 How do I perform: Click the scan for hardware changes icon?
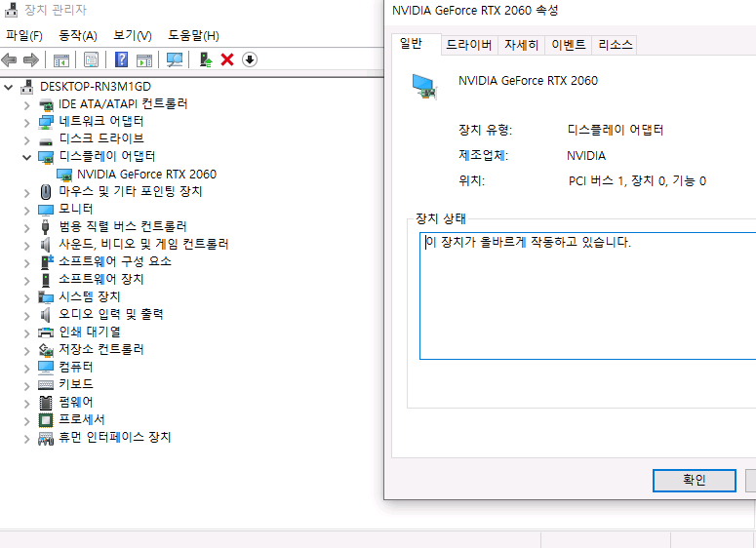(x=175, y=59)
